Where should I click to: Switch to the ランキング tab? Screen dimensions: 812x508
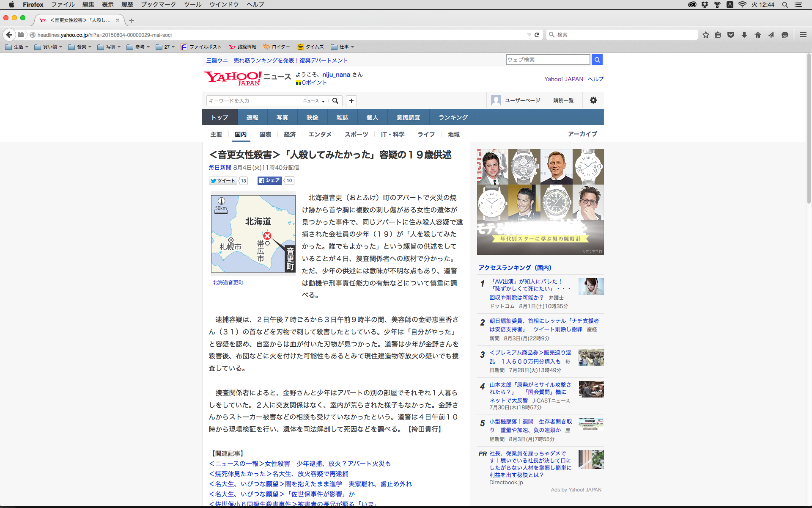tap(453, 117)
